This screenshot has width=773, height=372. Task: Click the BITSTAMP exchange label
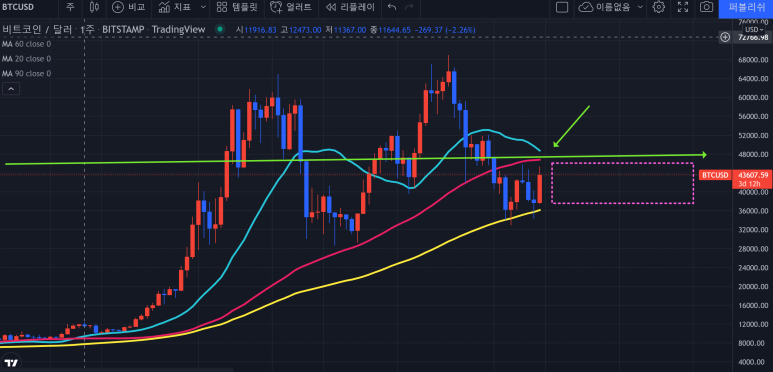coord(123,30)
